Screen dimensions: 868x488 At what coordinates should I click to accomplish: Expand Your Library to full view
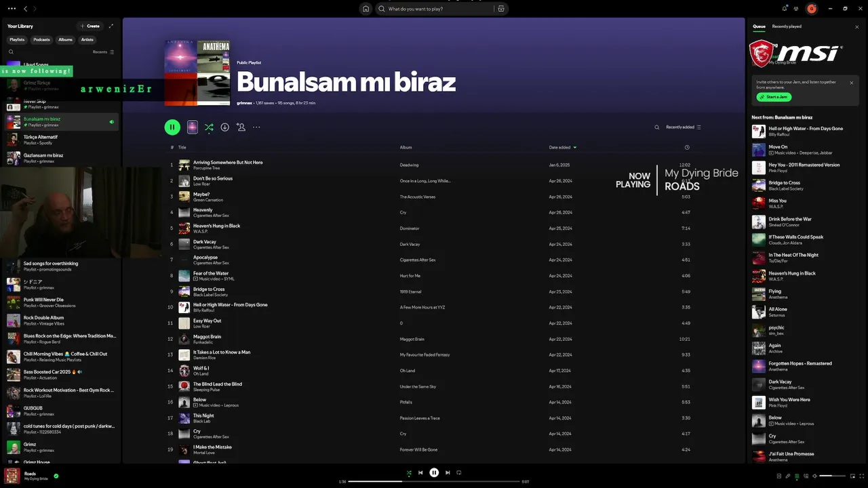(111, 26)
